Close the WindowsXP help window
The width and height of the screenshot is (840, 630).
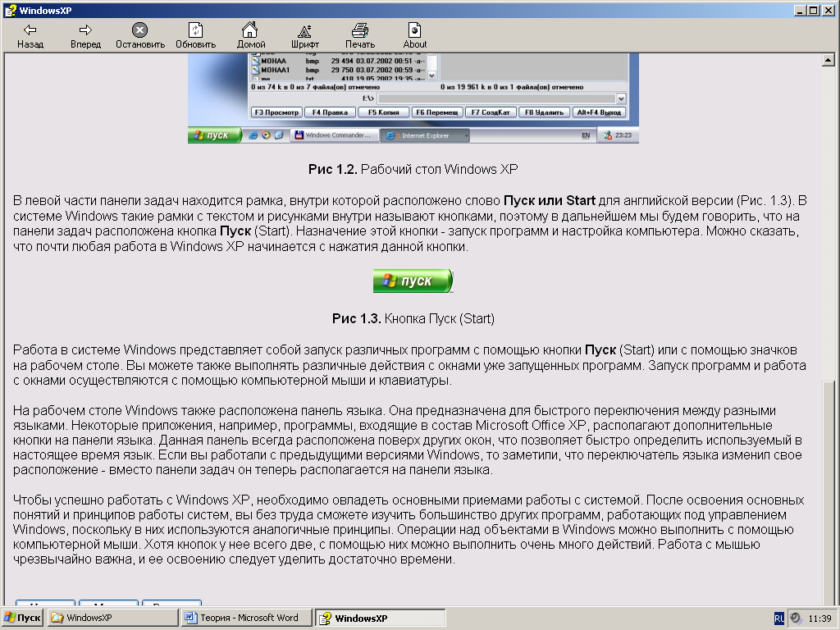(x=829, y=10)
